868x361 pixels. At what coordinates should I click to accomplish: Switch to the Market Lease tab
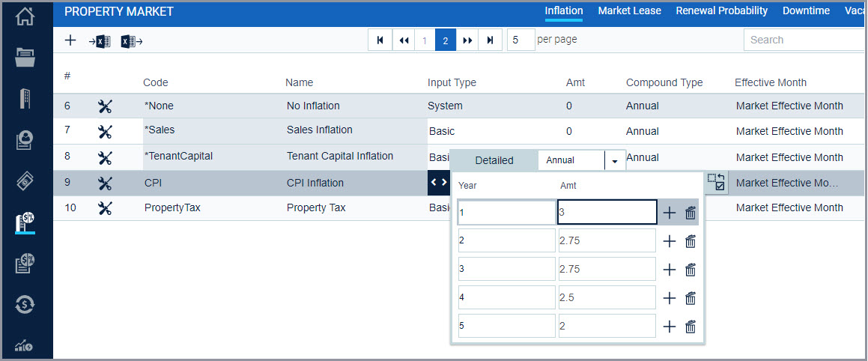(x=629, y=10)
